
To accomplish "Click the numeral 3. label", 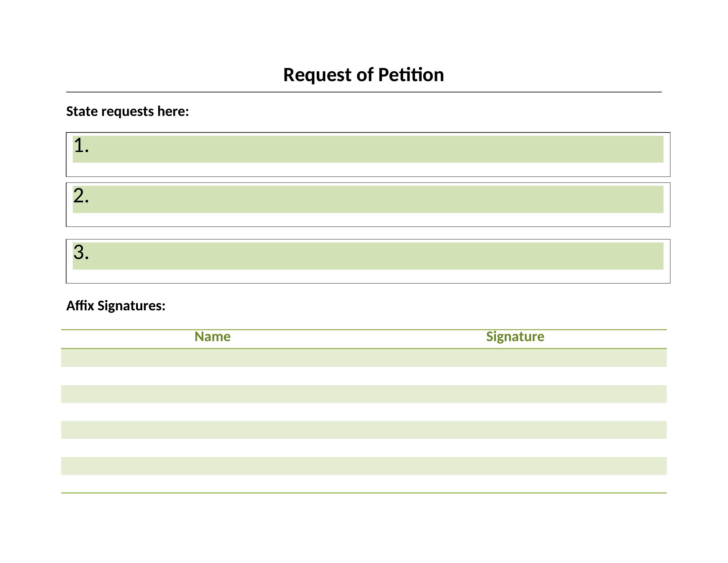I will [x=81, y=252].
